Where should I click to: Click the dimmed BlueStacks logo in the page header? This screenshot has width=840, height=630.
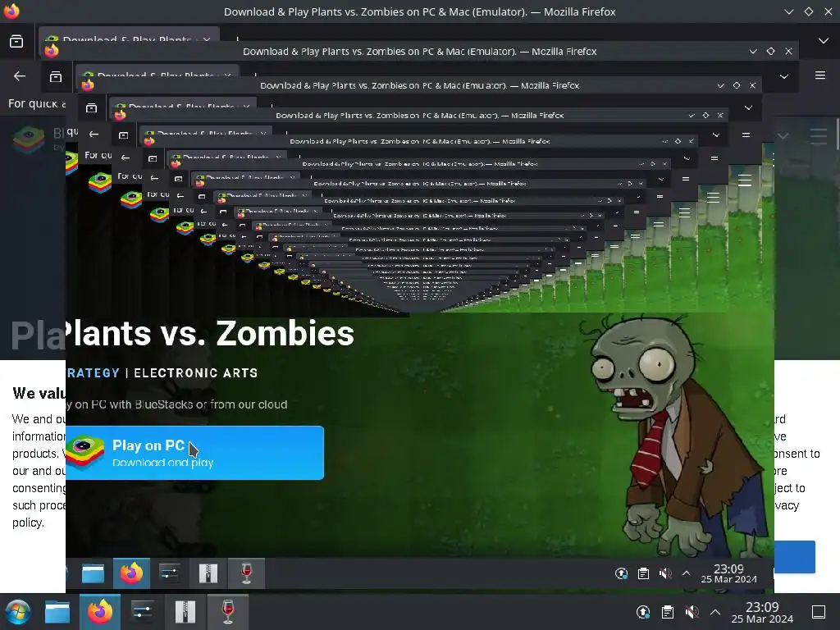point(29,139)
